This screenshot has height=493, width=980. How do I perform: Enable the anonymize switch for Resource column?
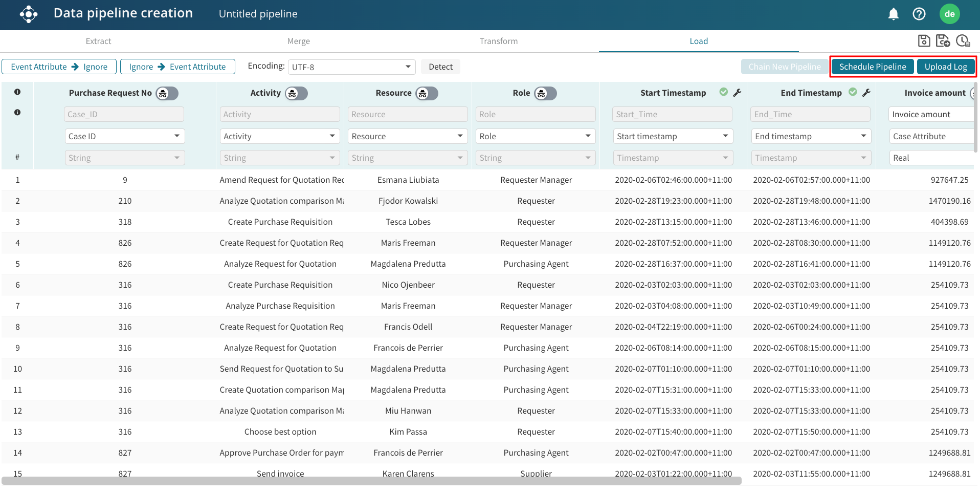[427, 93]
